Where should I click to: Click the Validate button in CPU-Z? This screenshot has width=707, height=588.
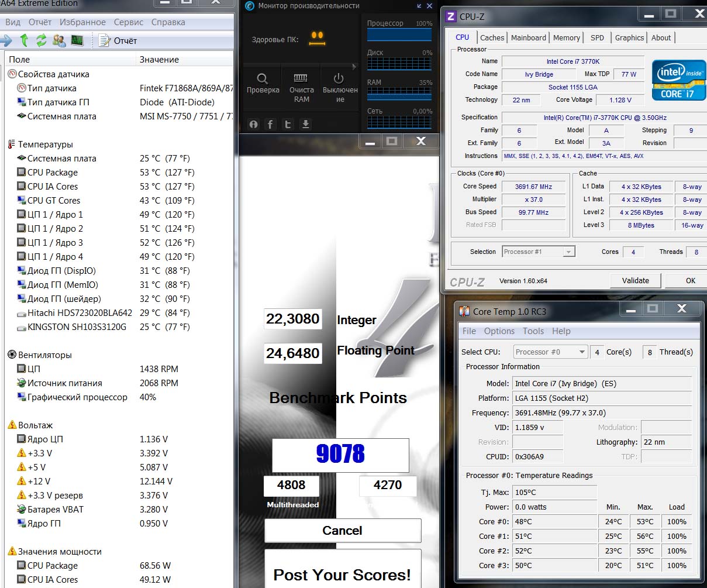(635, 280)
